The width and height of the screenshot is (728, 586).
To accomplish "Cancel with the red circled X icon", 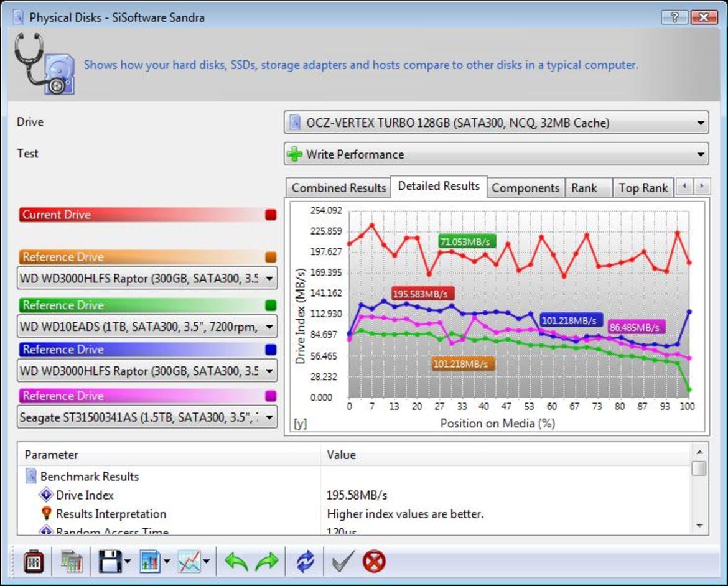I will [374, 562].
